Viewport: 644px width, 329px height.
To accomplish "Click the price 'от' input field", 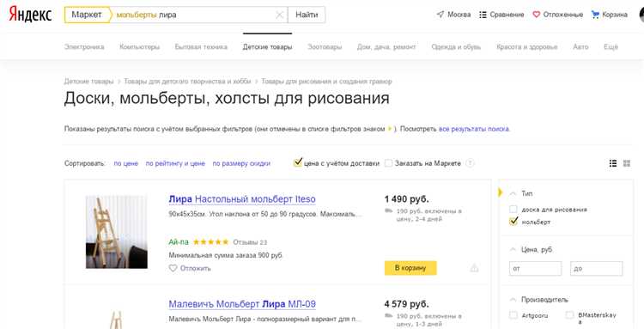I will pos(535,268).
